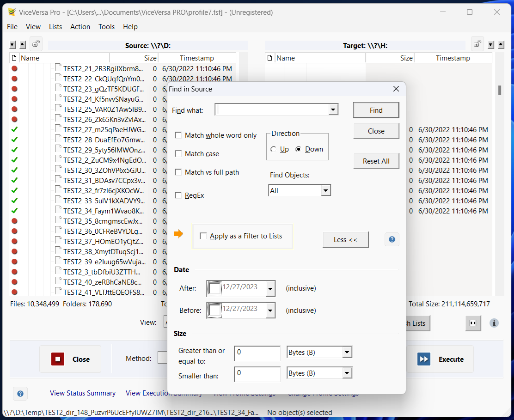
Task: Click the Find button
Action: tap(376, 110)
